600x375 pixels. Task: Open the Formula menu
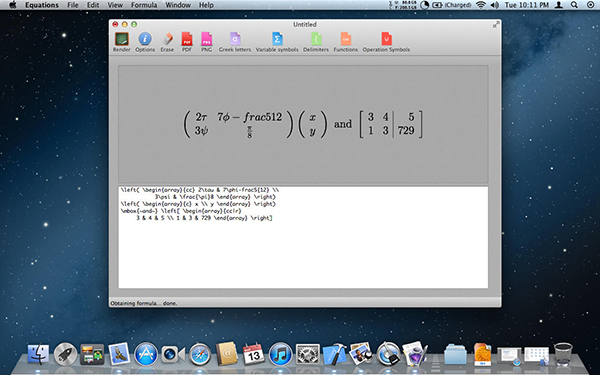click(x=144, y=5)
